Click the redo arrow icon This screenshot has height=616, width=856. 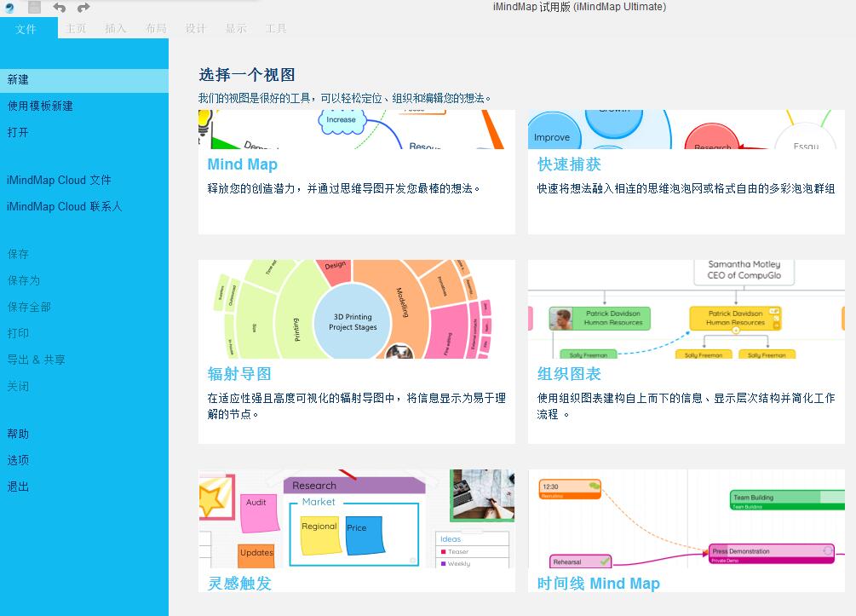tap(83, 8)
